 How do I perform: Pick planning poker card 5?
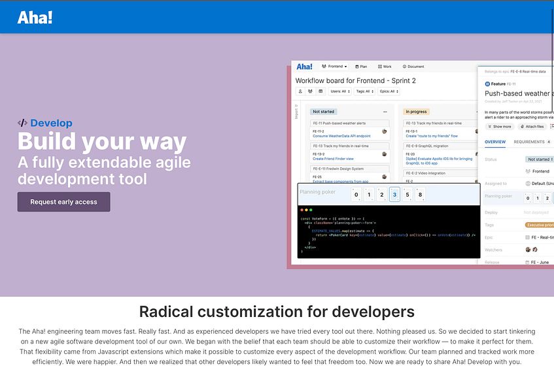(x=407, y=195)
